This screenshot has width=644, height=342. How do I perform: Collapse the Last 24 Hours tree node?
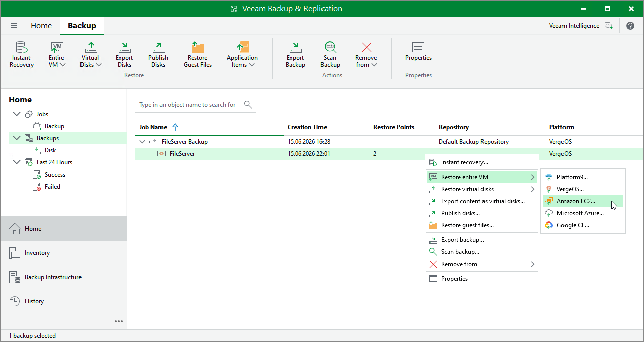pos(17,162)
